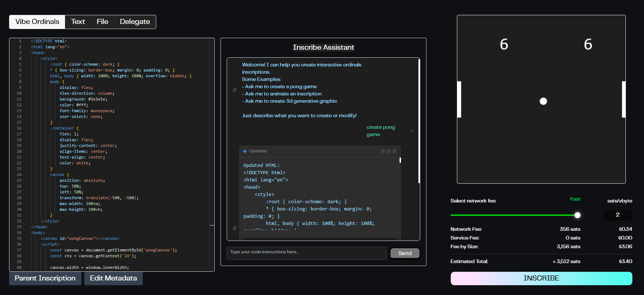Screen dimensions: 644x295
Task: Click the network fee slider handle
Action: (x=577, y=215)
